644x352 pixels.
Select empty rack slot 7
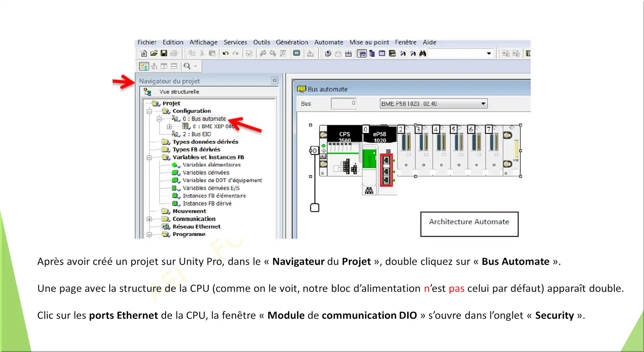(494, 151)
